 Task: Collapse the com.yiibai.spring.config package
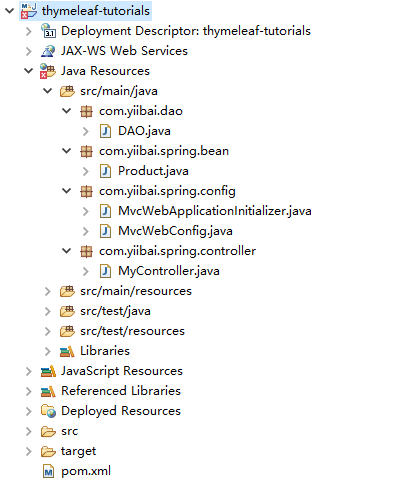pos(67,191)
